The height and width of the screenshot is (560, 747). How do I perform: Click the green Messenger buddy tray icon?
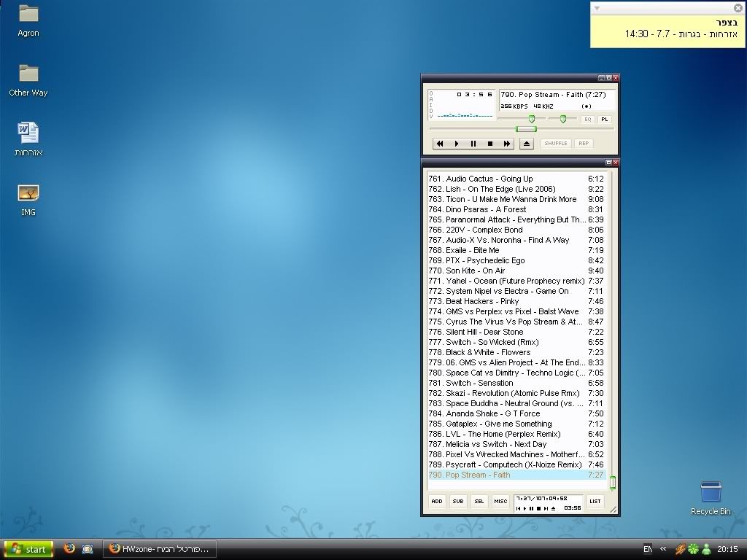click(x=706, y=549)
